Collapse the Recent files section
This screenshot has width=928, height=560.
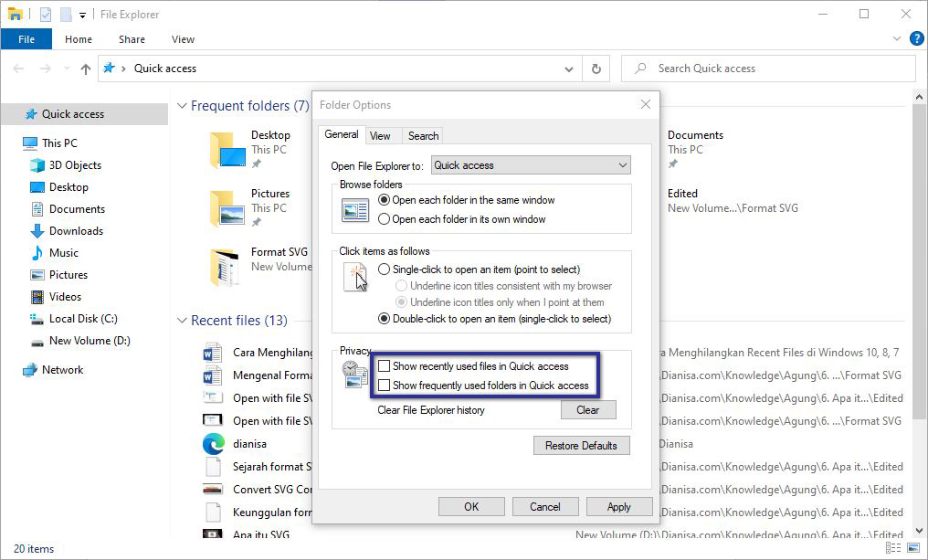(181, 320)
